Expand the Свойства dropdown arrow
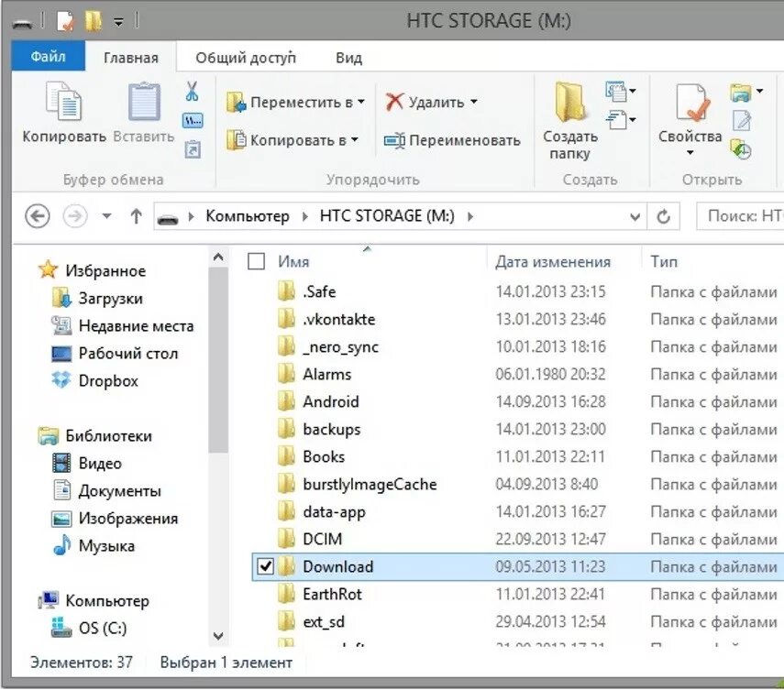784x690 pixels. pyautogui.click(x=690, y=153)
